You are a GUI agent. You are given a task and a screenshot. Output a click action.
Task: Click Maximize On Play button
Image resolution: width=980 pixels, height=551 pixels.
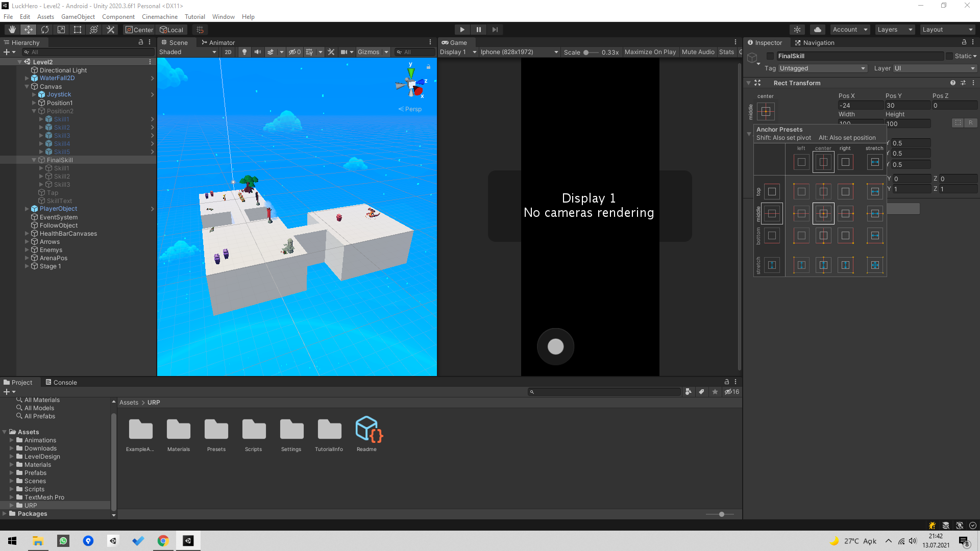pyautogui.click(x=650, y=52)
